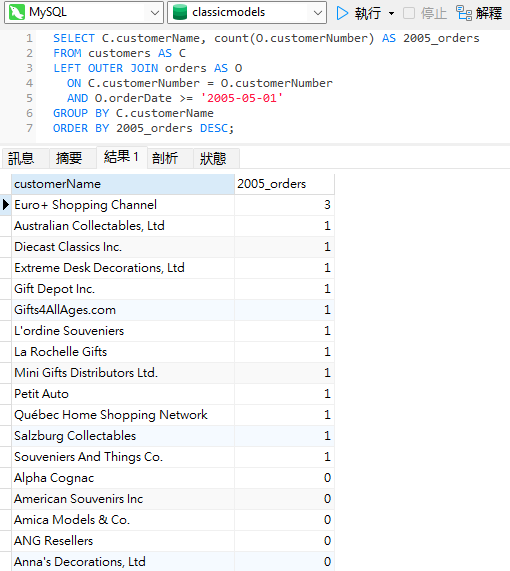This screenshot has height=571, width=510.
Task: Select the American Souvenirs Inc cell
Action: (123, 499)
